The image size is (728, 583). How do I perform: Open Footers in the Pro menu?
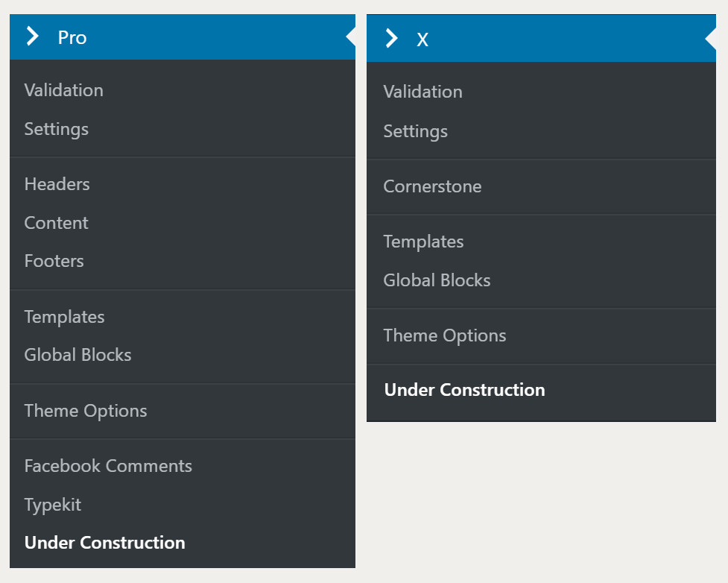tap(54, 261)
